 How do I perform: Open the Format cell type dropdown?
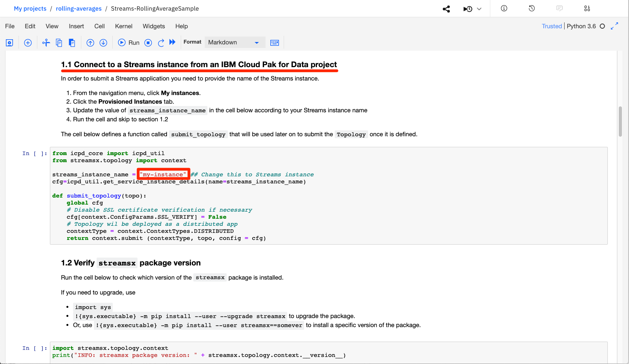[x=235, y=42]
